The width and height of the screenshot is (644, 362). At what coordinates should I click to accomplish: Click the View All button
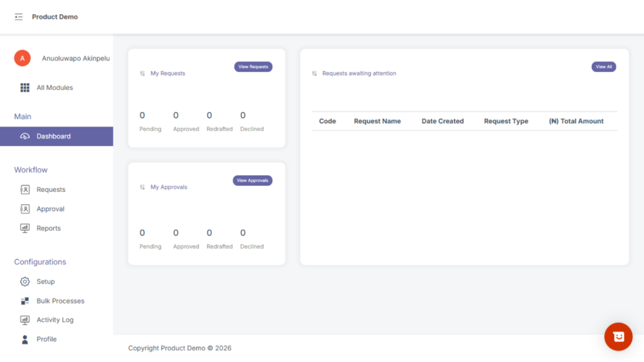click(603, 67)
